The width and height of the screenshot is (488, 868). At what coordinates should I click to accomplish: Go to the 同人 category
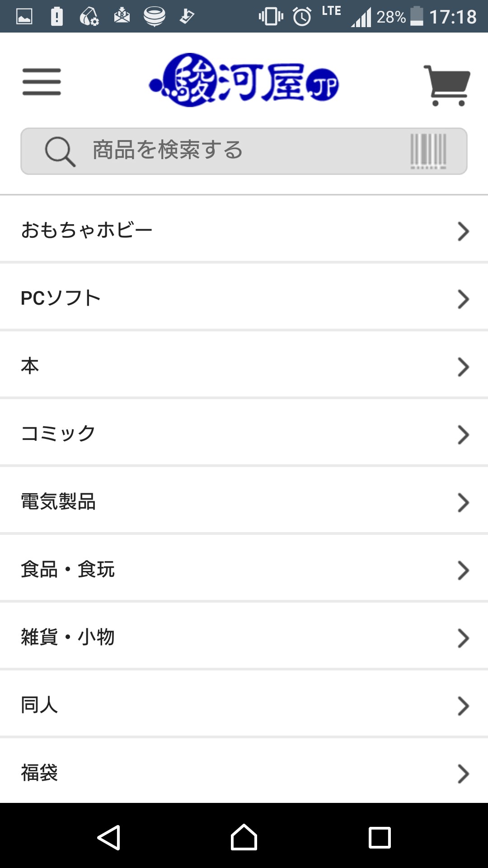[40, 705]
